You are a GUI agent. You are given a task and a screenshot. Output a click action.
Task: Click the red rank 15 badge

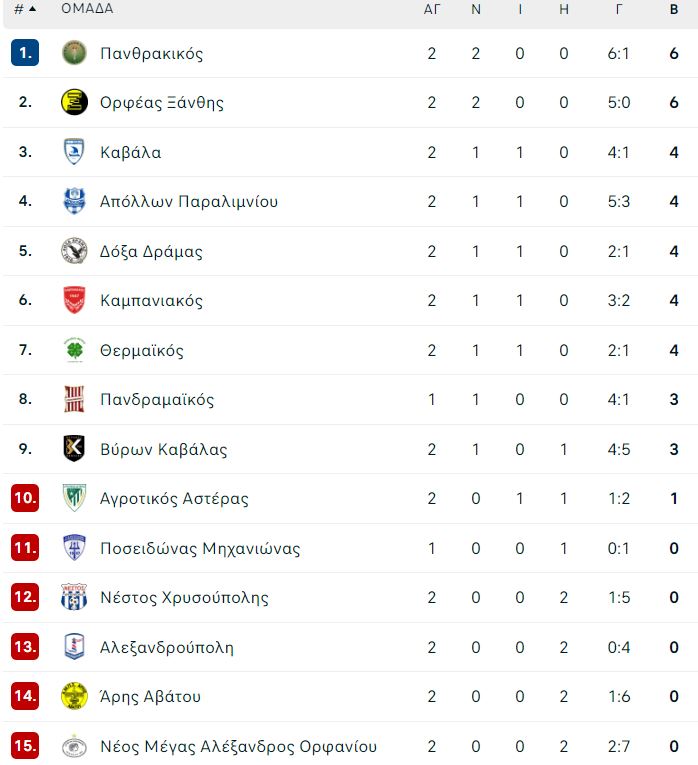pos(25,745)
